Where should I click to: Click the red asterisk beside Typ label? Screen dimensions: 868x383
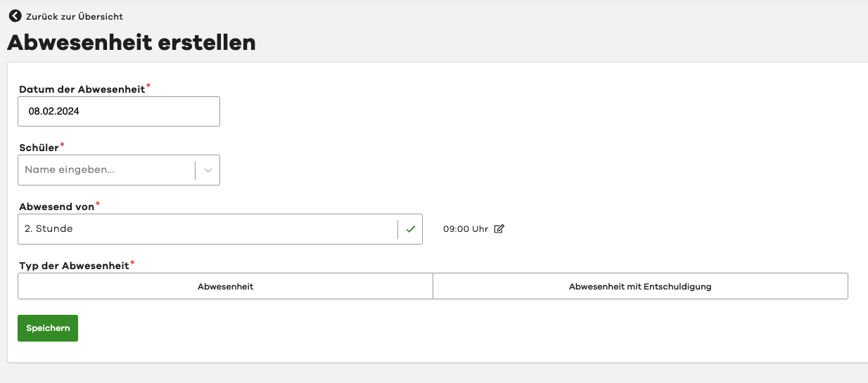(133, 263)
